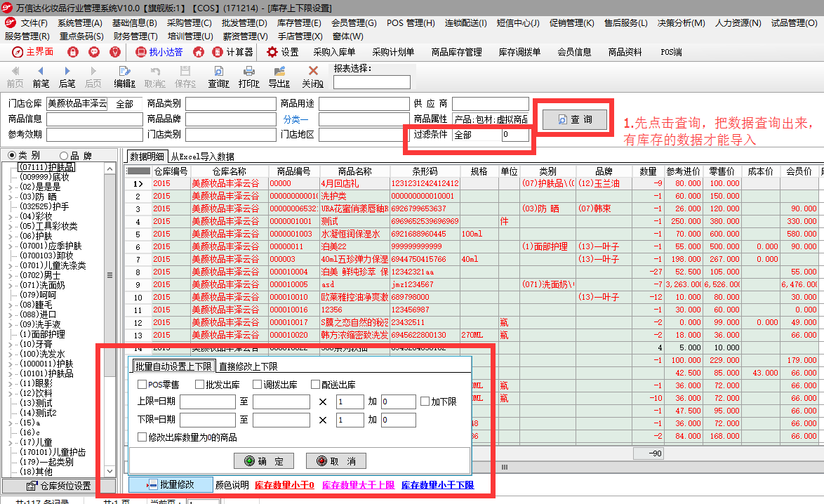Click the 导出 export icon
Viewport: 824px width, 504px height.
point(279,77)
